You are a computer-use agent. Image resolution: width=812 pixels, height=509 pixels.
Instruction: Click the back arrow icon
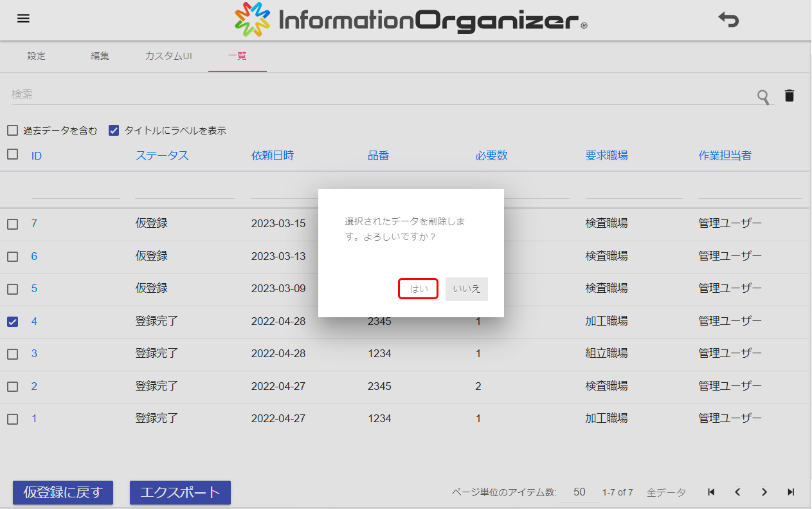(x=728, y=19)
